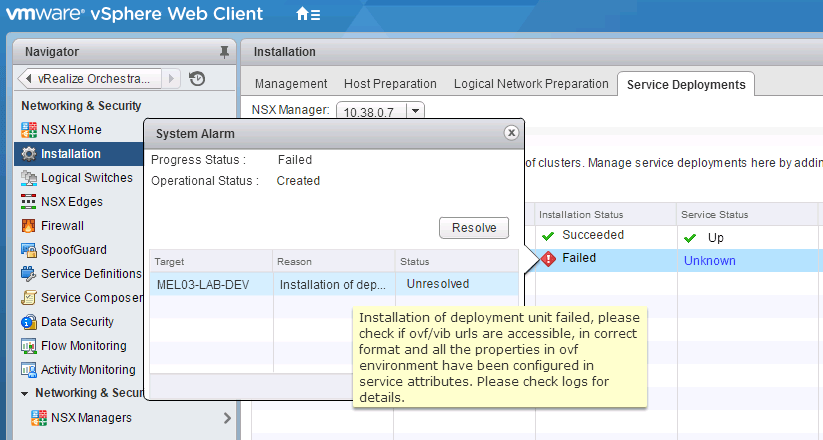Click the Firewall icon
Image resolution: width=823 pixels, height=440 pixels.
(28, 226)
